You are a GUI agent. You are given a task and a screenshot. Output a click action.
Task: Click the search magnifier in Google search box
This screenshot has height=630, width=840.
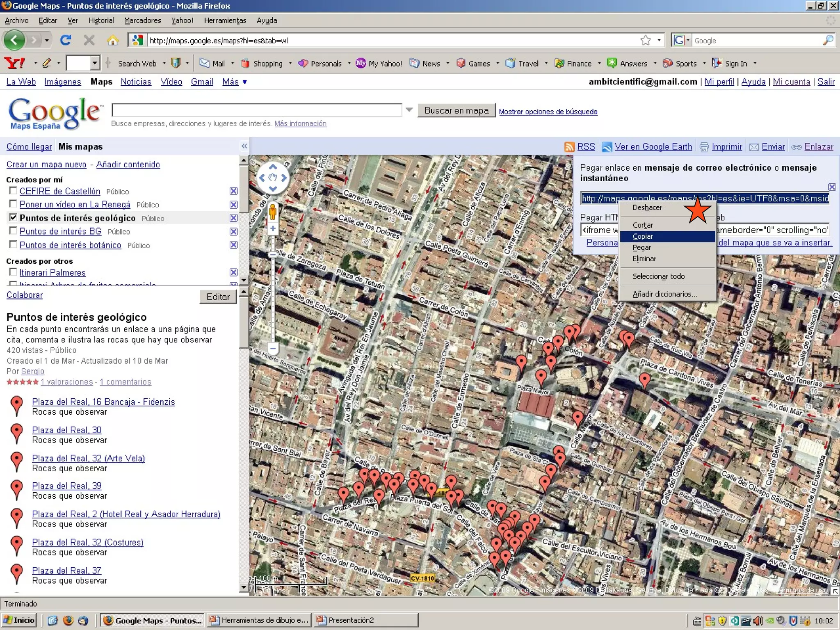pyautogui.click(x=828, y=40)
